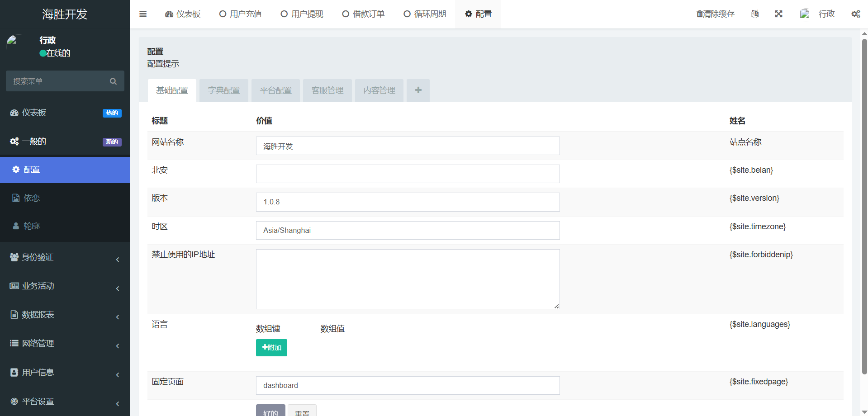868x416 pixels.
Task: Click the 重置 reset button
Action: 302,411
